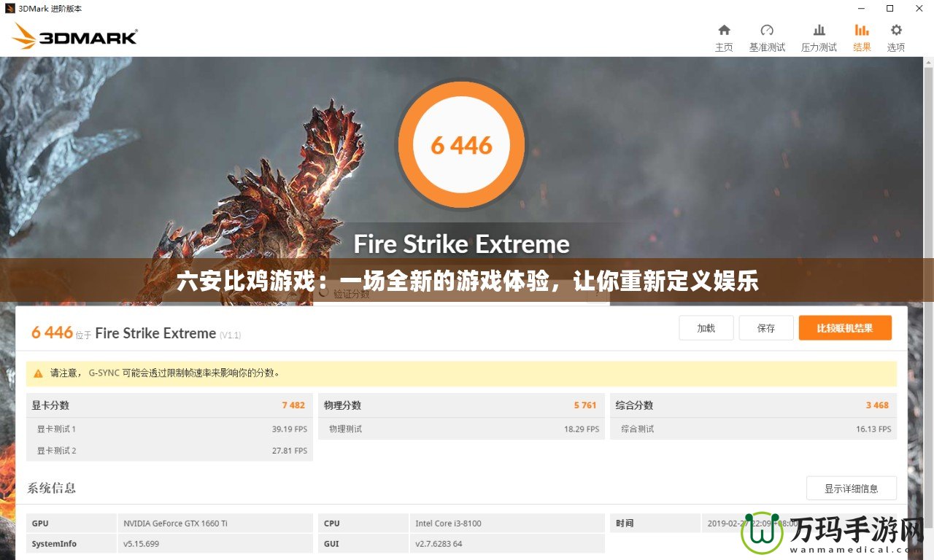
Task: Select the 显卡测试 2 row
Action: pyautogui.click(x=169, y=451)
